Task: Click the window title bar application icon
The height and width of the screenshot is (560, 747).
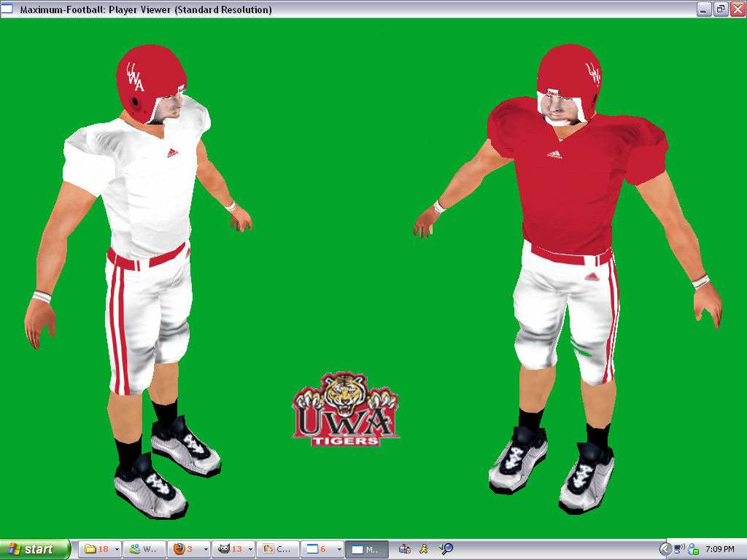Action: [7, 9]
